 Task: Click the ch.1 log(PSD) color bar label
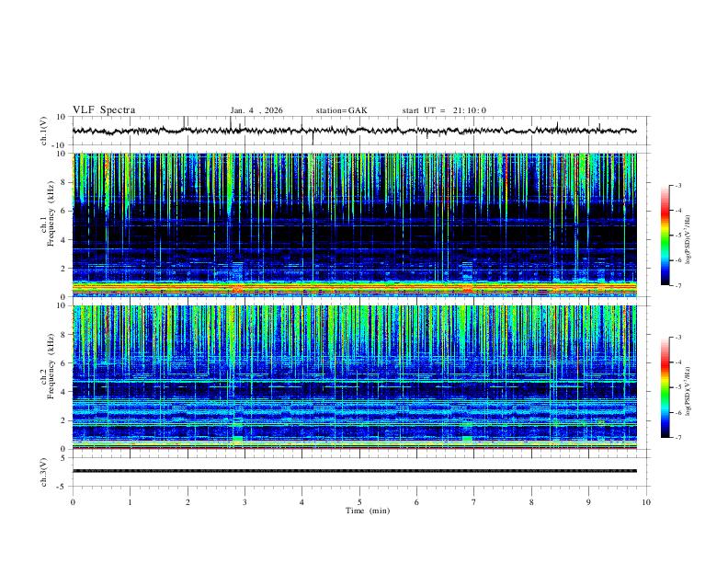tap(688, 240)
